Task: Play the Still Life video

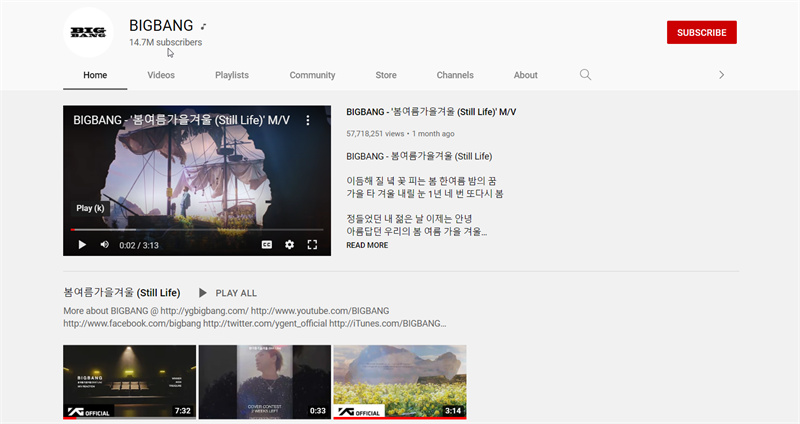Action: tap(82, 245)
